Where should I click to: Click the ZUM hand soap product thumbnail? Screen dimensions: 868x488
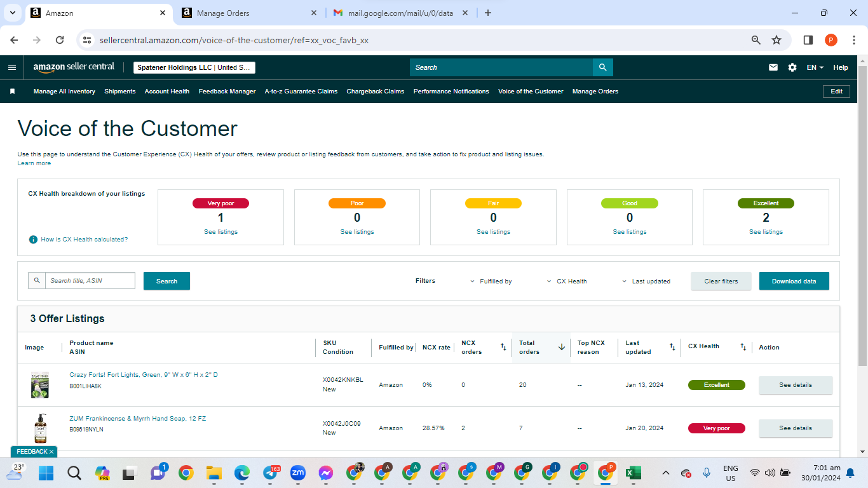point(40,428)
